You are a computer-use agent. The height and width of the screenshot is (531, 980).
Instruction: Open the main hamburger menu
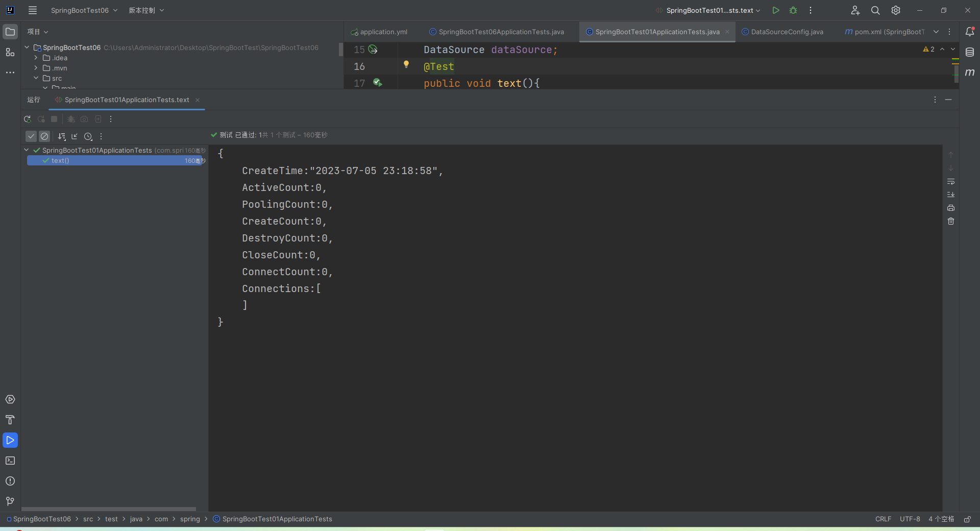tap(33, 10)
